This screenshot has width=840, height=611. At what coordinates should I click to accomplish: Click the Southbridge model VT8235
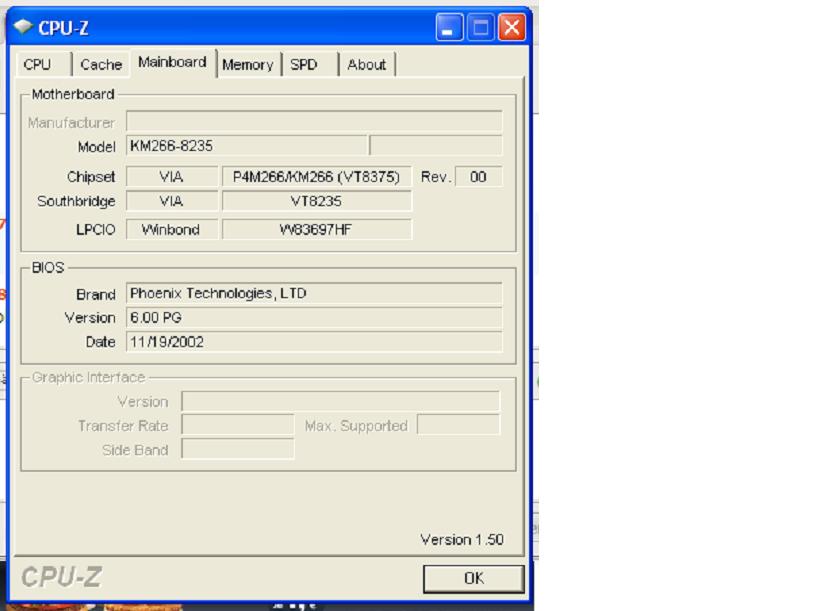317,201
